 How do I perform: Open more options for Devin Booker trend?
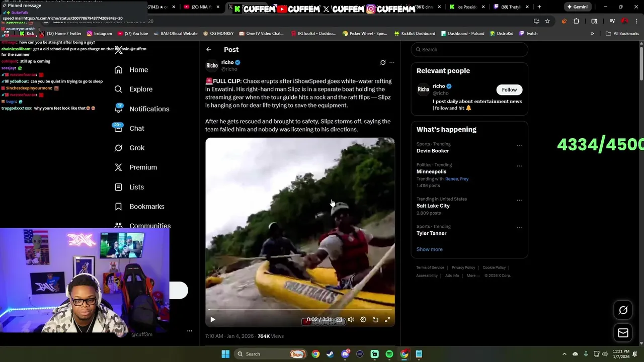tap(519, 145)
